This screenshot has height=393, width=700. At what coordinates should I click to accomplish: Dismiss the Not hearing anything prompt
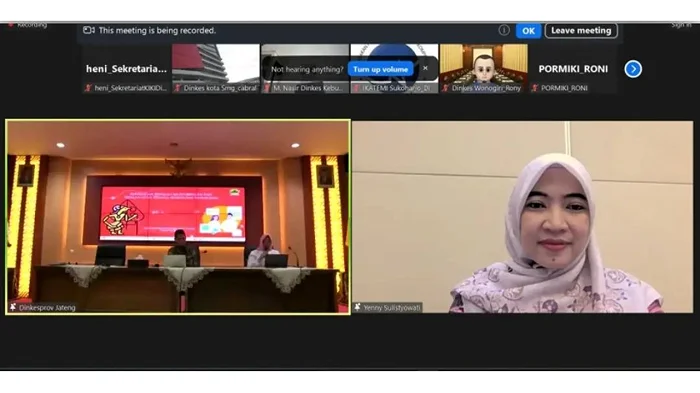click(425, 68)
